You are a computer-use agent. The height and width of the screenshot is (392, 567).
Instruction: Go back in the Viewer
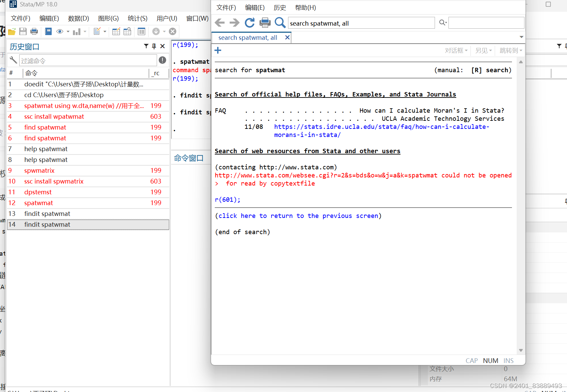[x=220, y=23]
